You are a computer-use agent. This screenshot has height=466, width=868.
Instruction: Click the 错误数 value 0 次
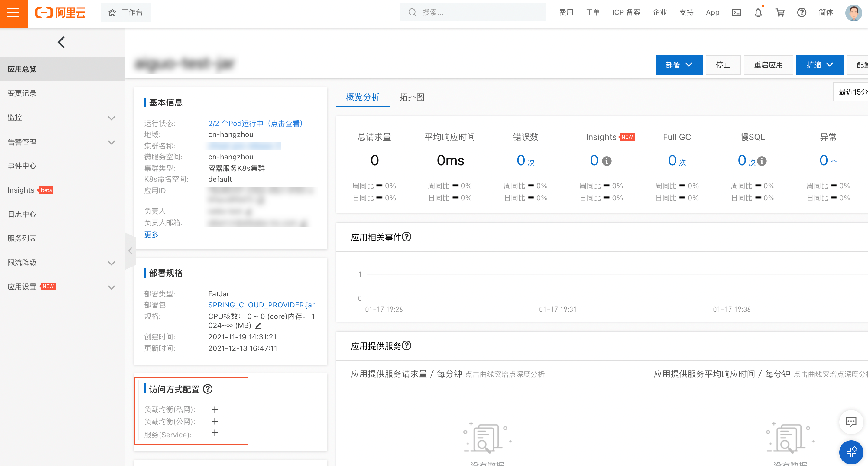(525, 160)
